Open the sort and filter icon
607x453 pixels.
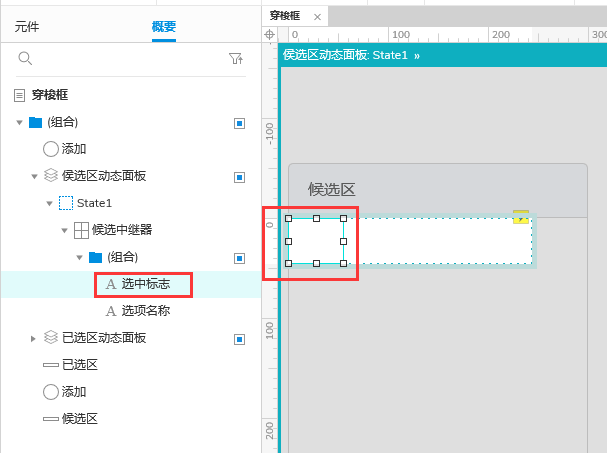[236, 58]
